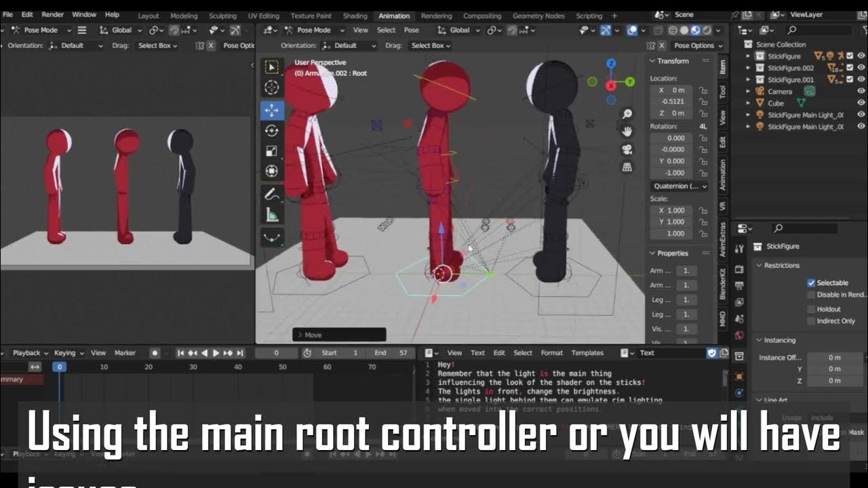Toggle auto keying record button
The width and height of the screenshot is (868, 488).
click(x=155, y=353)
